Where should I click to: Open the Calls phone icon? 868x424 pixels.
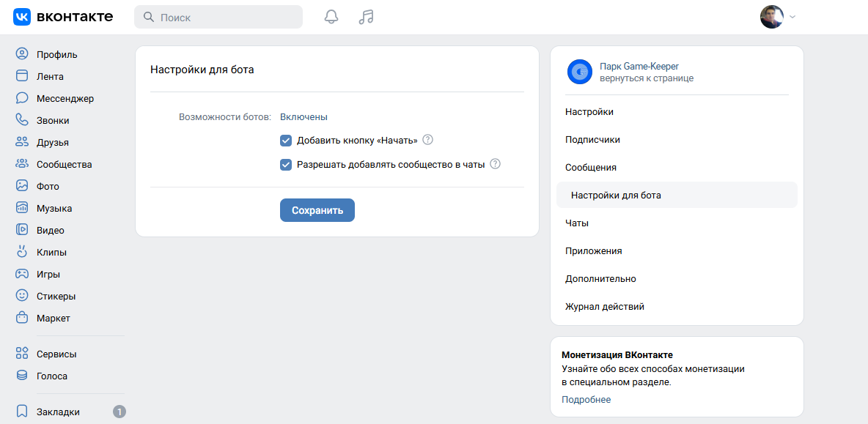point(22,120)
